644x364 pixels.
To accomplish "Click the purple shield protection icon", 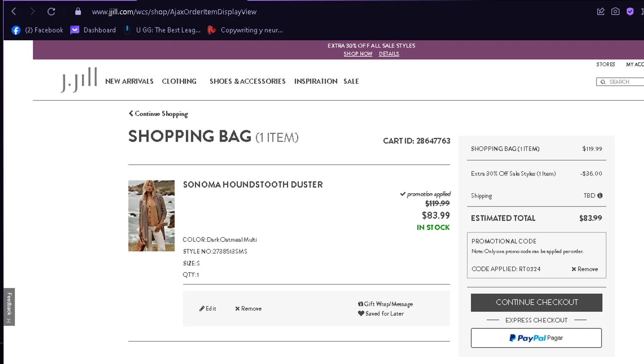I will [x=630, y=12].
